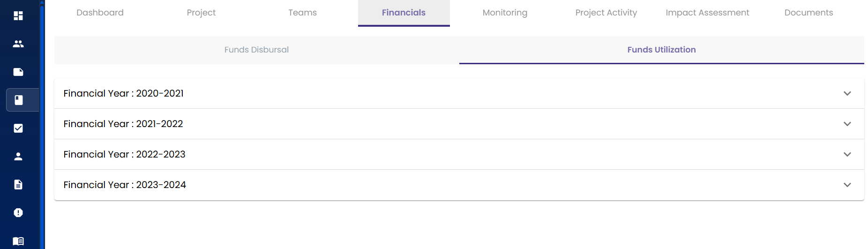Switch to the Documents tab
The image size is (868, 249).
808,13
